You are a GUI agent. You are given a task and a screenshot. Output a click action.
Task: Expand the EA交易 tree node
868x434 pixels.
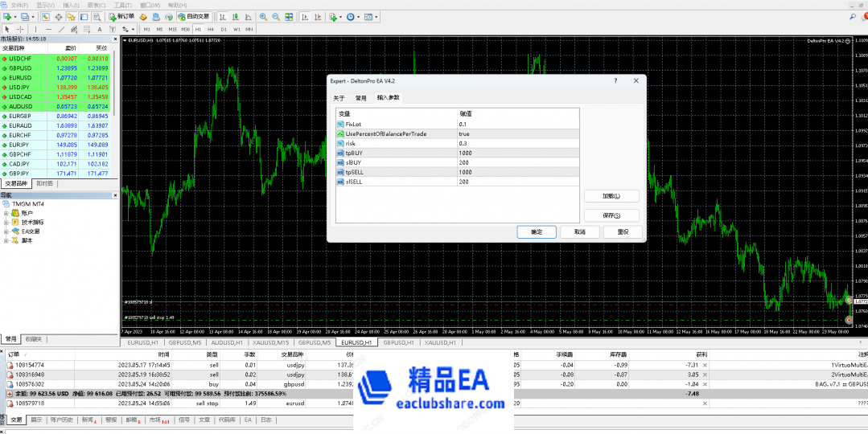click(6, 231)
